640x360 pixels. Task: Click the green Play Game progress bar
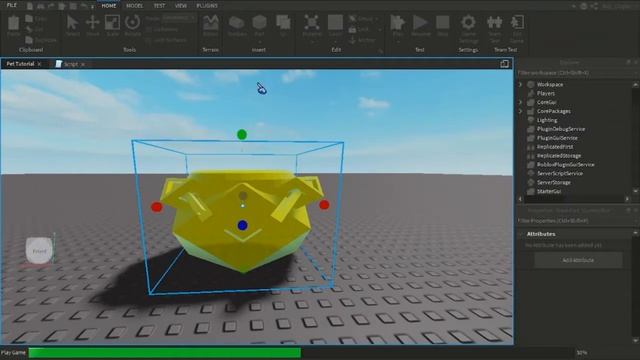(x=164, y=353)
